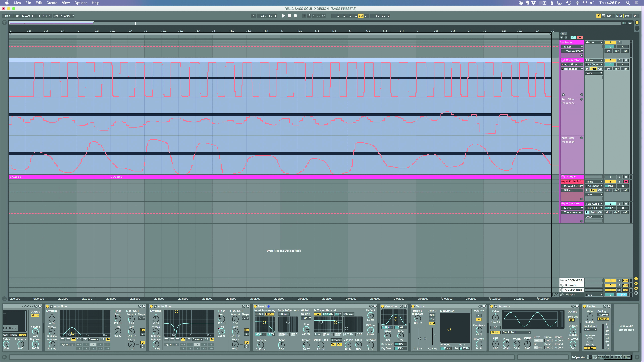Click the hot-swap icon on Overdrive device
This screenshot has height=362, width=644.
pyautogui.click(x=401, y=306)
